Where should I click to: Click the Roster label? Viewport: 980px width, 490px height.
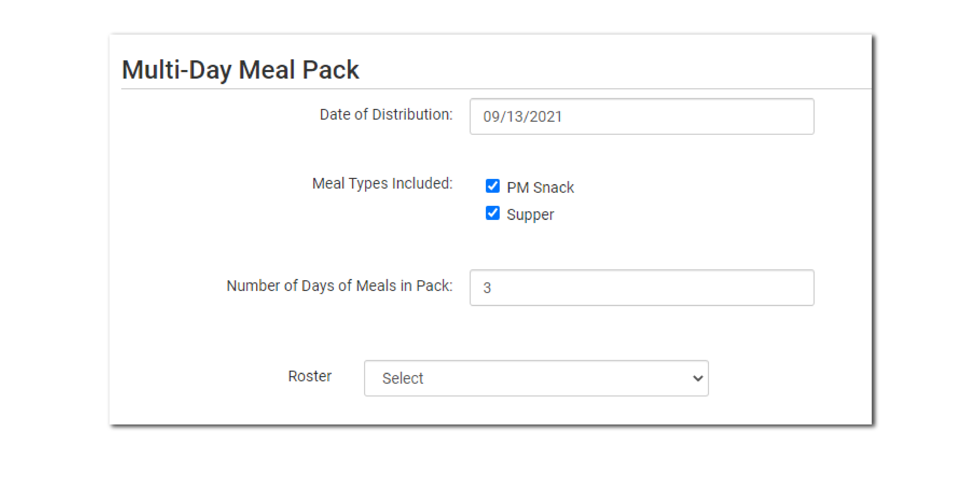[310, 376]
